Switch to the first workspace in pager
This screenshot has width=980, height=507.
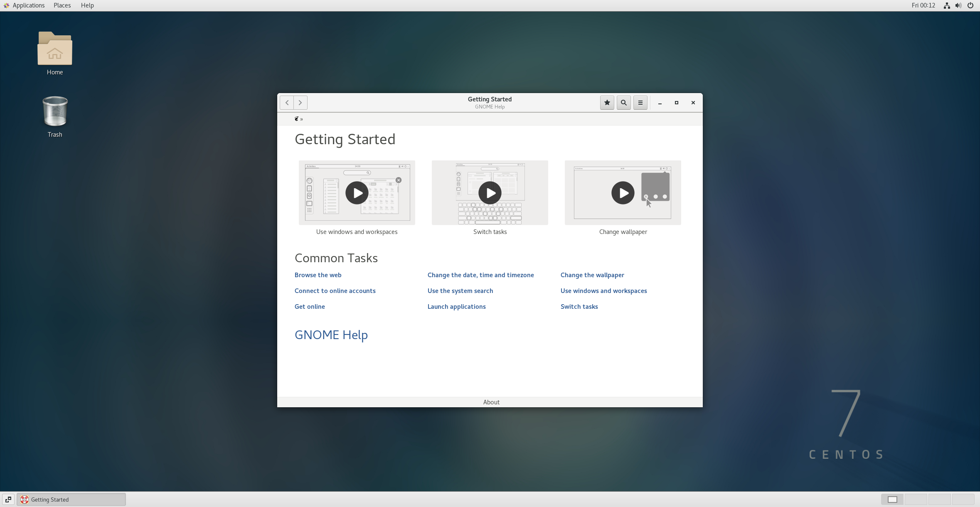(892, 500)
